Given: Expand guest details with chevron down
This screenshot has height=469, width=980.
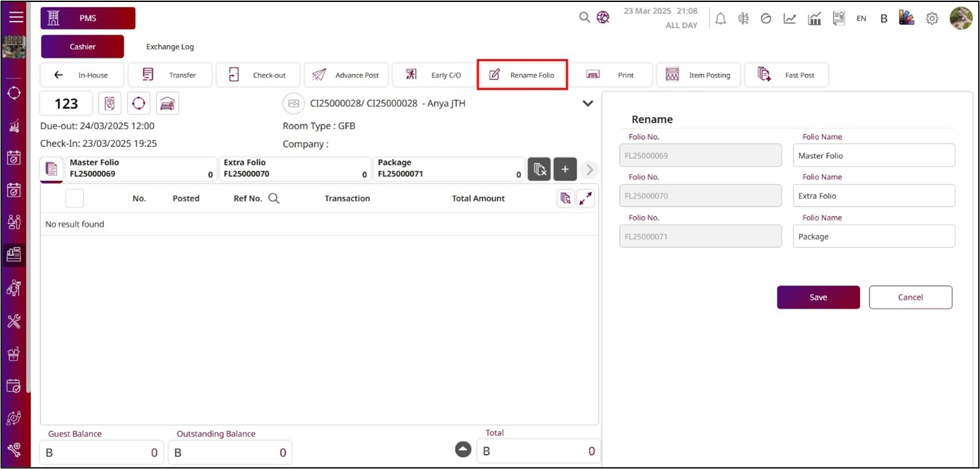Looking at the screenshot, I should click(x=588, y=103).
